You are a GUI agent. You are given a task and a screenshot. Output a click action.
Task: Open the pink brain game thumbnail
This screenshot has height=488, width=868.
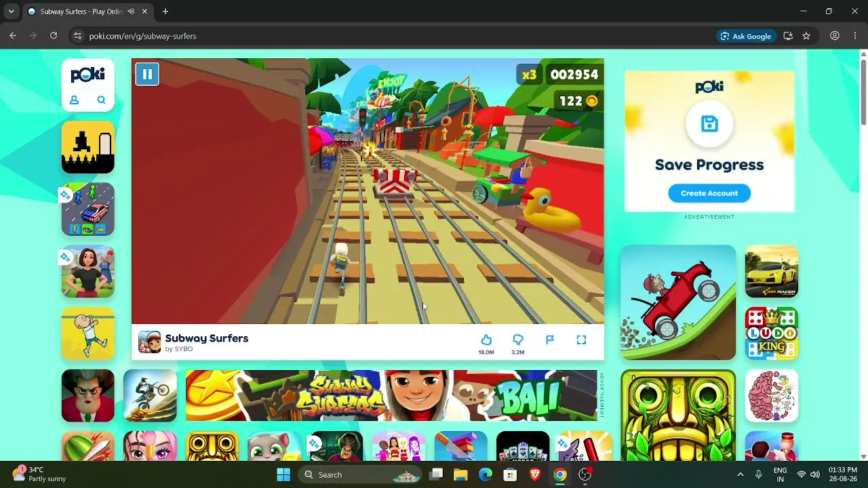(x=772, y=396)
